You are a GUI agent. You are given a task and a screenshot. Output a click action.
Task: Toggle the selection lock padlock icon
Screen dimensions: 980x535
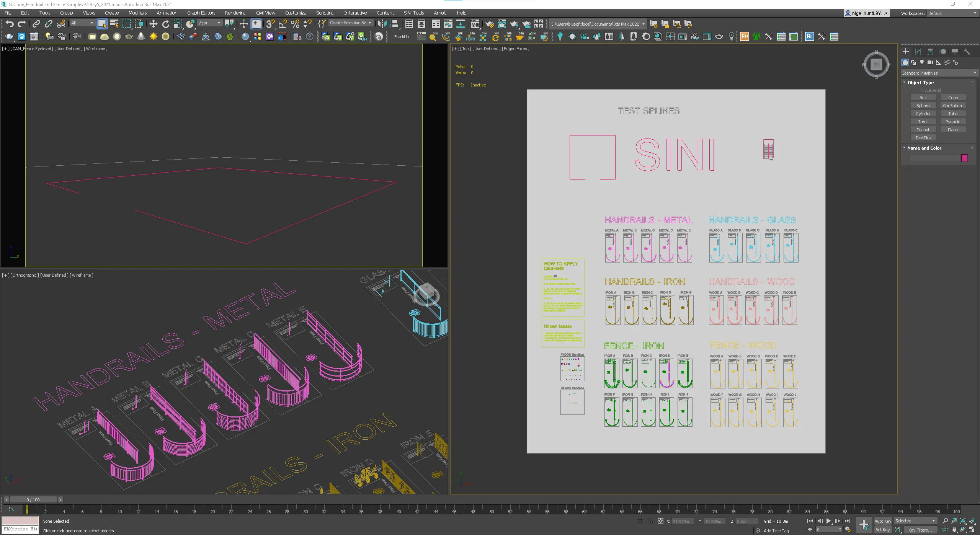click(650, 521)
